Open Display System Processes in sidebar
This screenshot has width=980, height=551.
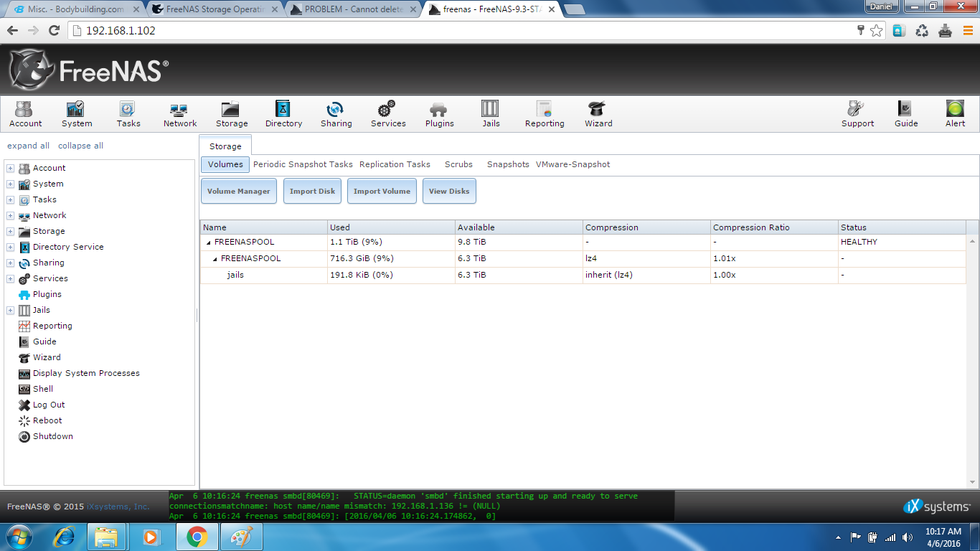coord(85,373)
